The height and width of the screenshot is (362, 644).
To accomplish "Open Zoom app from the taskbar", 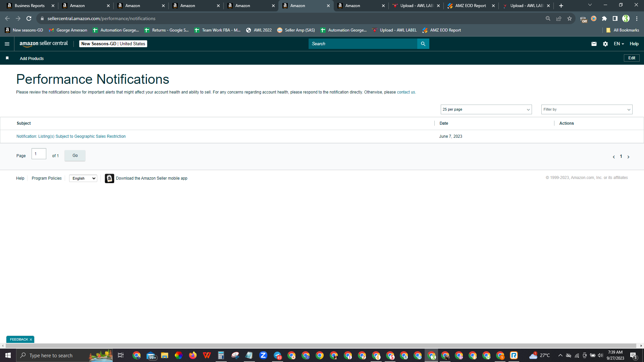I will click(263, 355).
